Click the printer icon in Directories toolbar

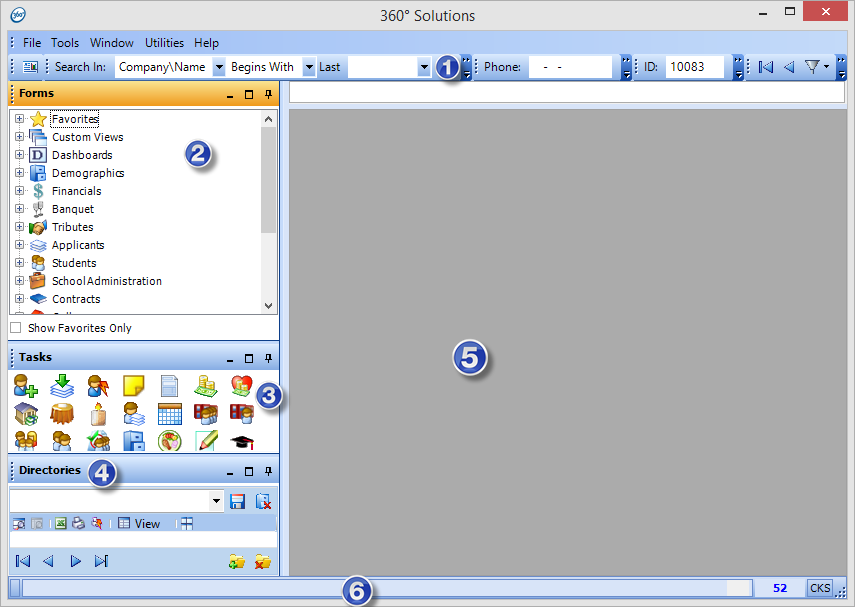coord(79,524)
